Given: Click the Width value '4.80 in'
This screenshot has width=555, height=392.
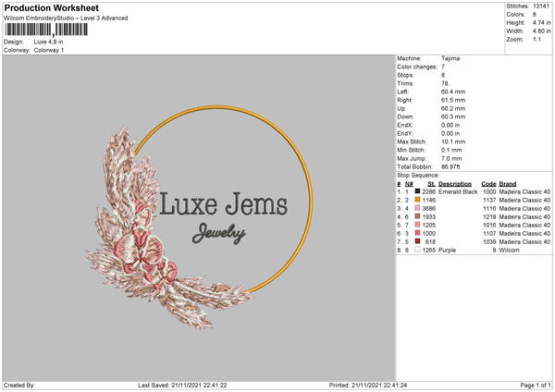Looking at the screenshot, I should point(541,31).
